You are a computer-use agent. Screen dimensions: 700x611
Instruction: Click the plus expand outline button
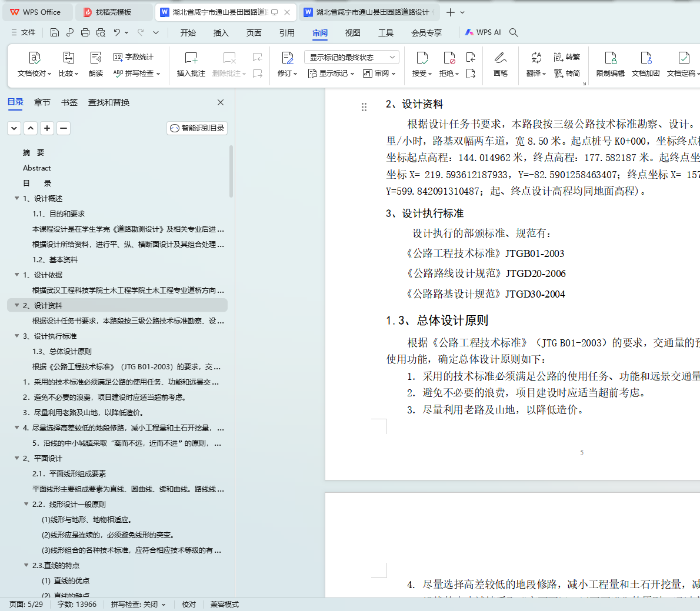(x=47, y=128)
